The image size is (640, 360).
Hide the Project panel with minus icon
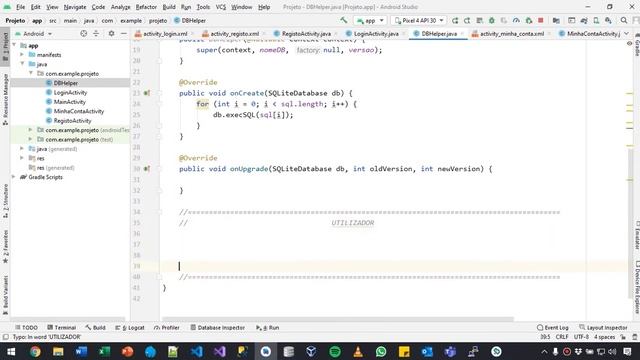tap(124, 34)
